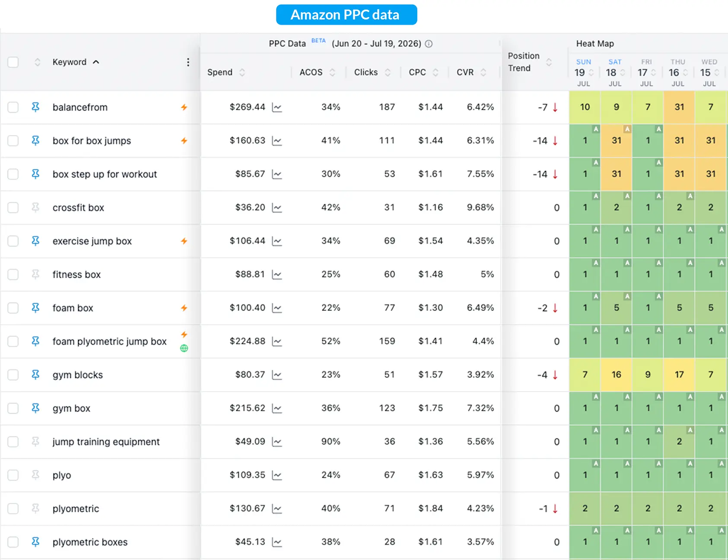Viewport: 728px width, 560px height.
Task: Open spend chart for box for box jumps
Action: [277, 141]
